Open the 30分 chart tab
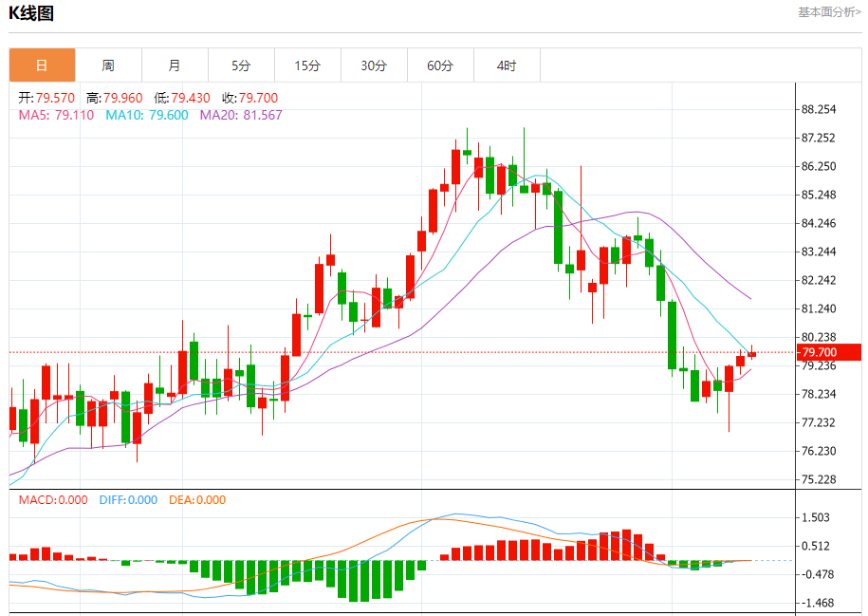 [x=374, y=65]
